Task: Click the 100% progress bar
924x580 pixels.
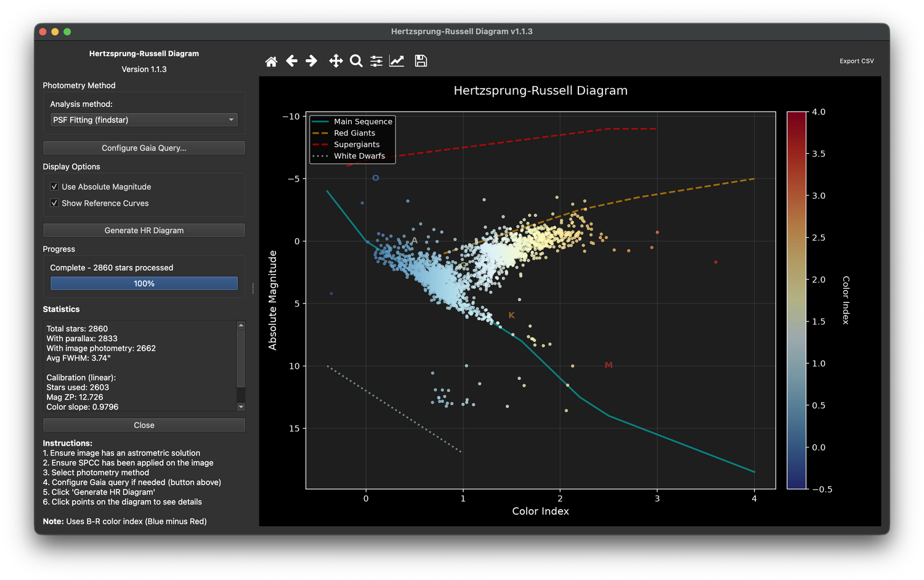Action: coord(144,283)
